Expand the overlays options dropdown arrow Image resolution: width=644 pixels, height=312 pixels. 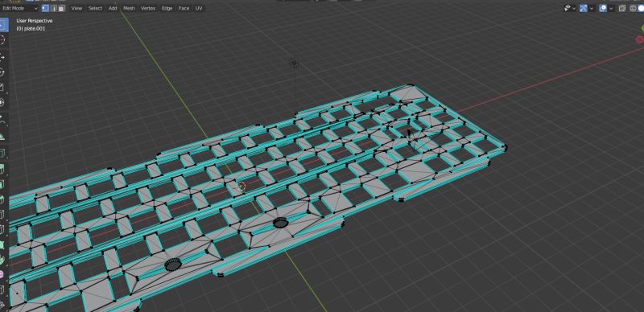(611, 8)
